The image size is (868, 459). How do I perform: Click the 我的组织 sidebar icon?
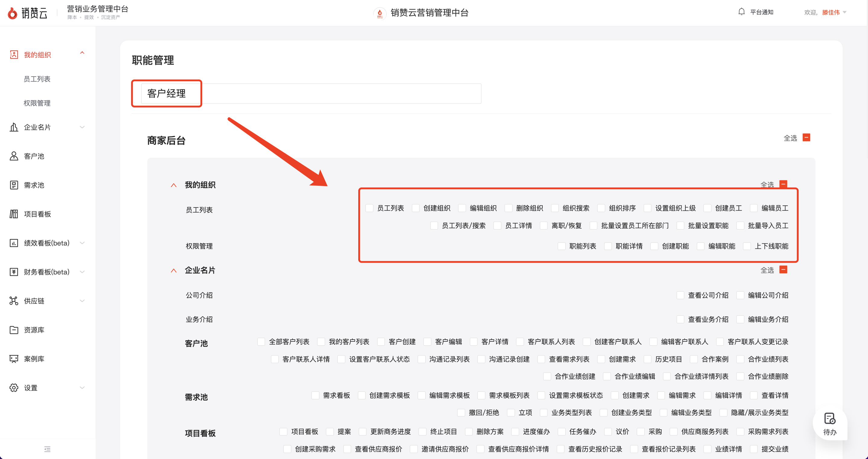14,55
